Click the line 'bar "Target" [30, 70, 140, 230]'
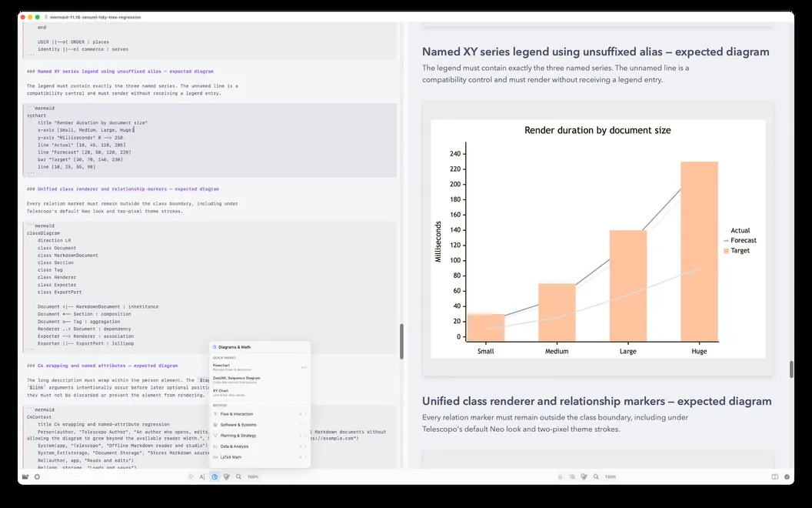This screenshot has width=812, height=508. coord(80,159)
